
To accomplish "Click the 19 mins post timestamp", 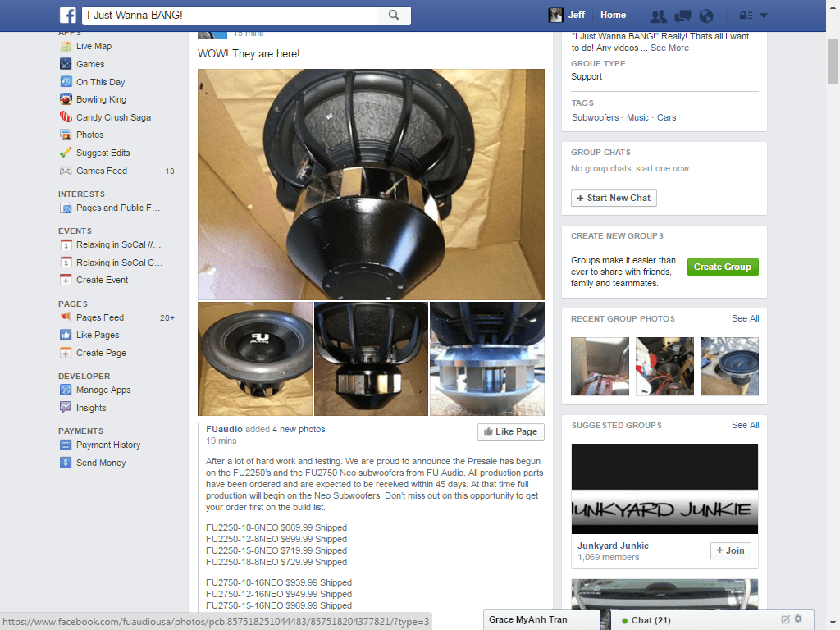I will coord(221,441).
